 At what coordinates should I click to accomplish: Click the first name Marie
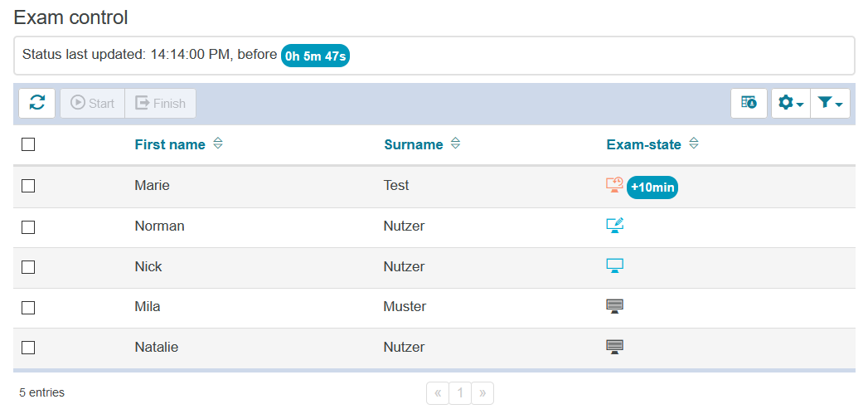pyautogui.click(x=153, y=186)
